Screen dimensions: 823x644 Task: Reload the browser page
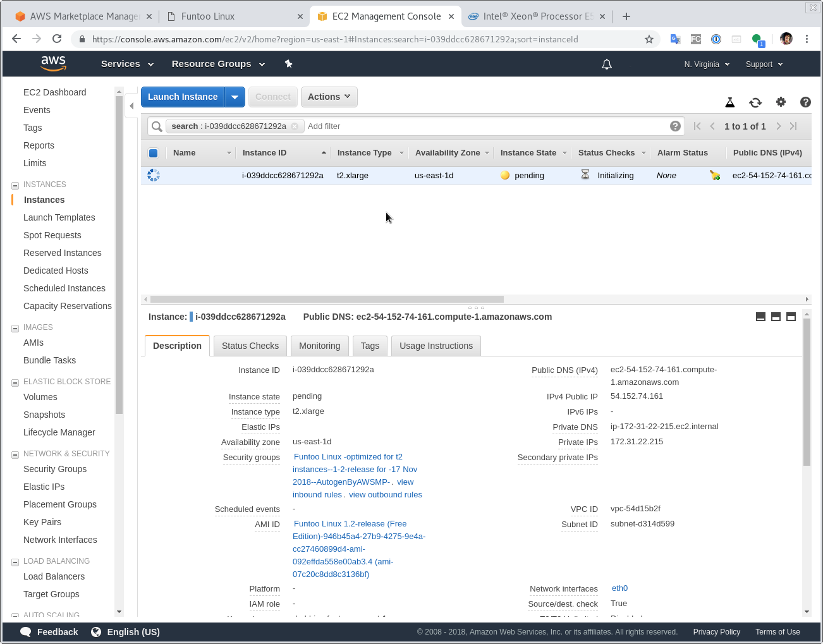coord(57,39)
